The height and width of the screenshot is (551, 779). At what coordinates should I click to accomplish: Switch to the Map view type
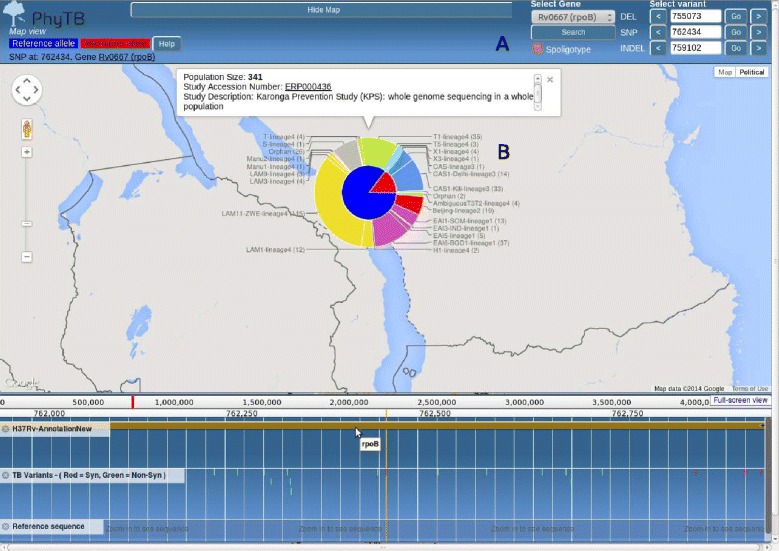725,73
